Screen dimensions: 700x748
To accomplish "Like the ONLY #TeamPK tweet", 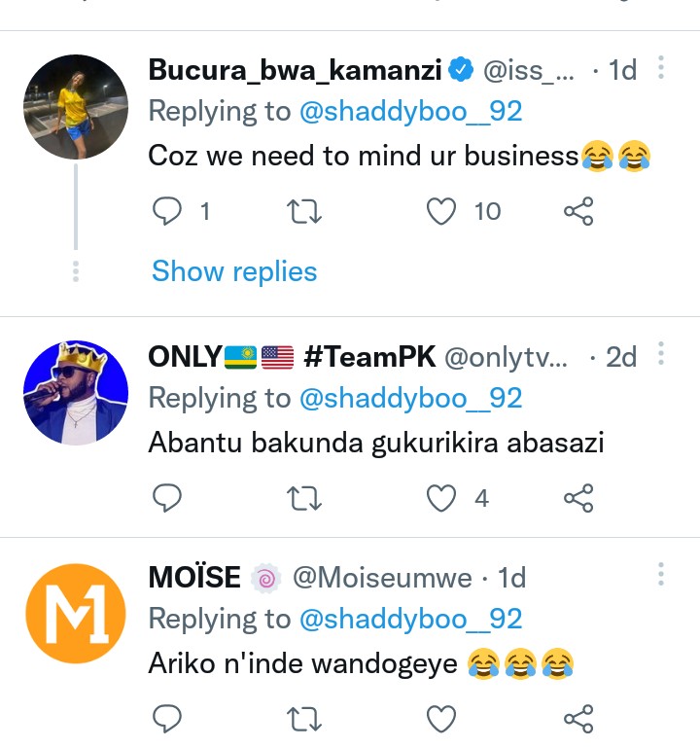I will pyautogui.click(x=442, y=498).
